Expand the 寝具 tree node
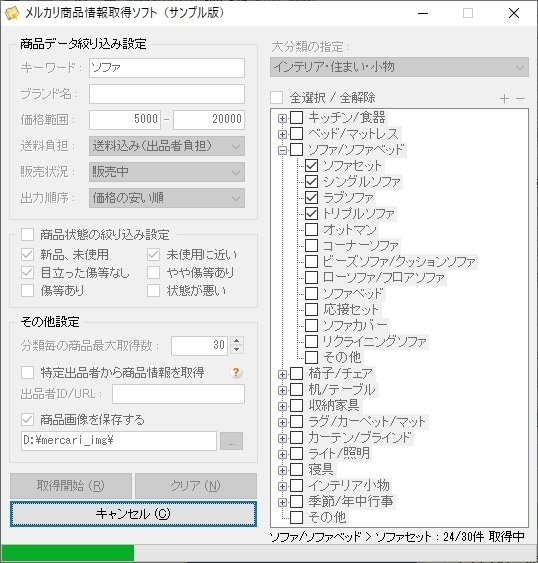This screenshot has width=538, height=563. click(282, 470)
